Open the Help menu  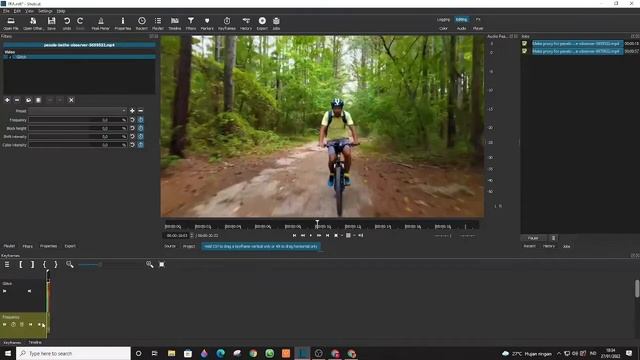tap(61, 11)
